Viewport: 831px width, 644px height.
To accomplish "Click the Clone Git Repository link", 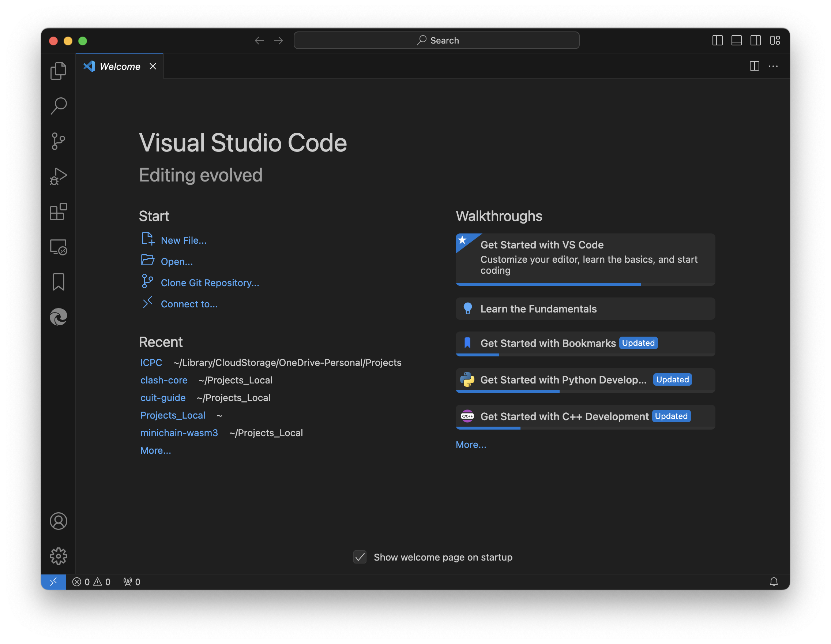I will tap(210, 283).
